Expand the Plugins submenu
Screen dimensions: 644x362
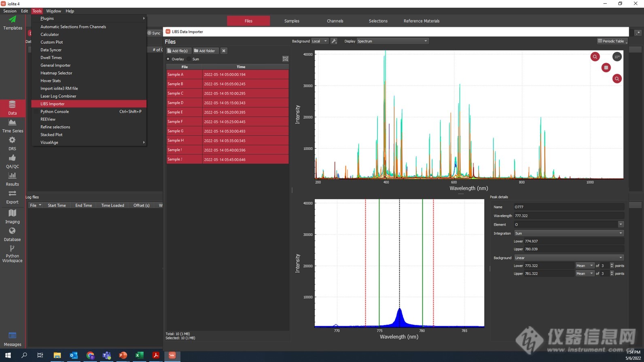pos(89,19)
